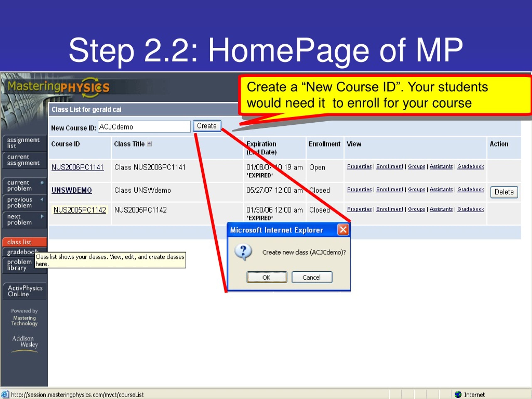Go to current problem in sidebar
This screenshot has height=399, width=532.
click(x=24, y=186)
